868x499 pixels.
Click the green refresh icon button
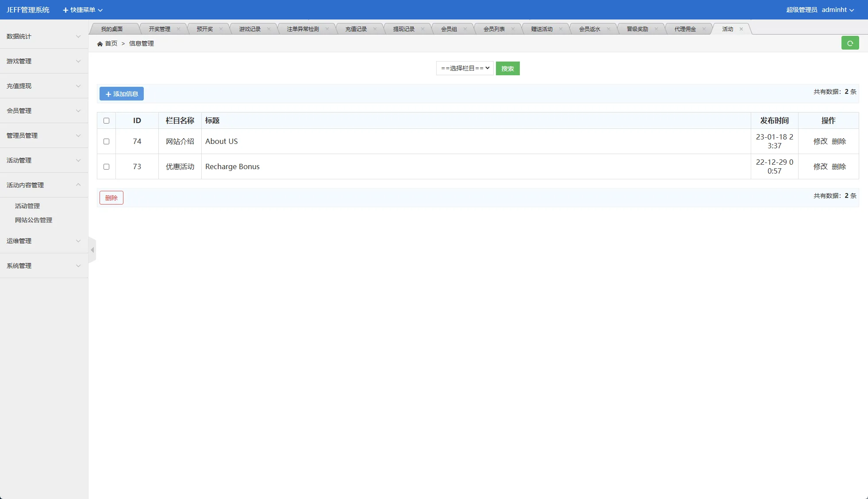tap(850, 43)
